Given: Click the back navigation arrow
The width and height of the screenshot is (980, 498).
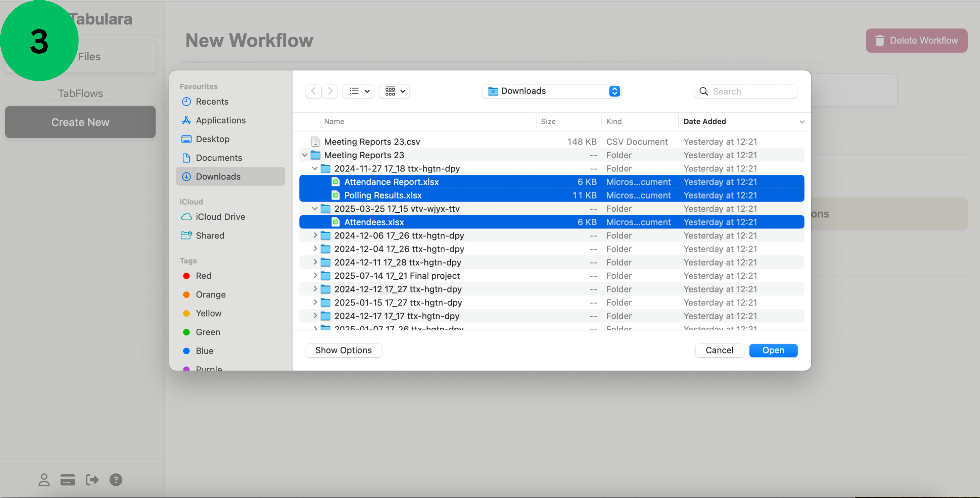Looking at the screenshot, I should (313, 91).
